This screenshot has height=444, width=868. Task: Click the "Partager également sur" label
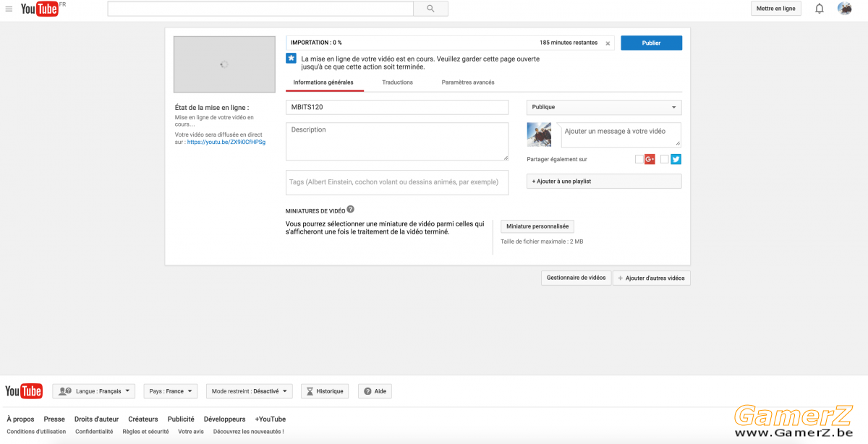(558, 159)
